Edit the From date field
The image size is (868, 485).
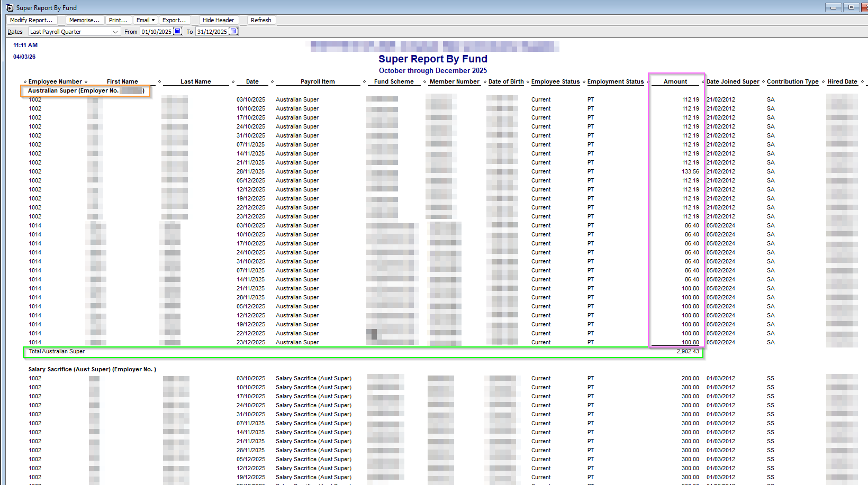pyautogui.click(x=157, y=32)
